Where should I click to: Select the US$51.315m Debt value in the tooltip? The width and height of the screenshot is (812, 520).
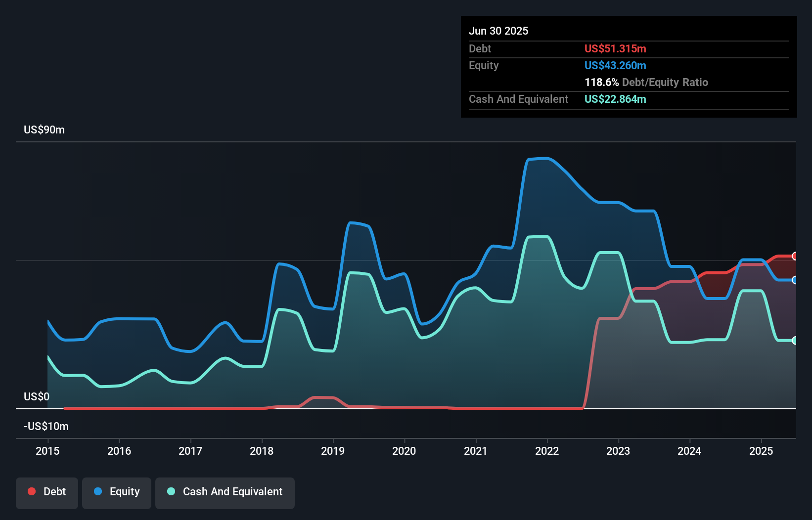coord(615,48)
